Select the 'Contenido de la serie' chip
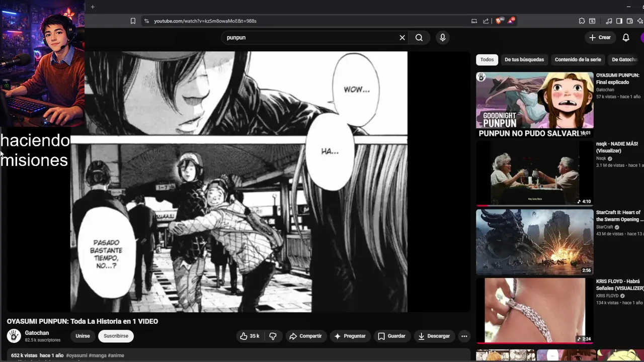Image resolution: width=644 pixels, height=362 pixels. point(578,59)
